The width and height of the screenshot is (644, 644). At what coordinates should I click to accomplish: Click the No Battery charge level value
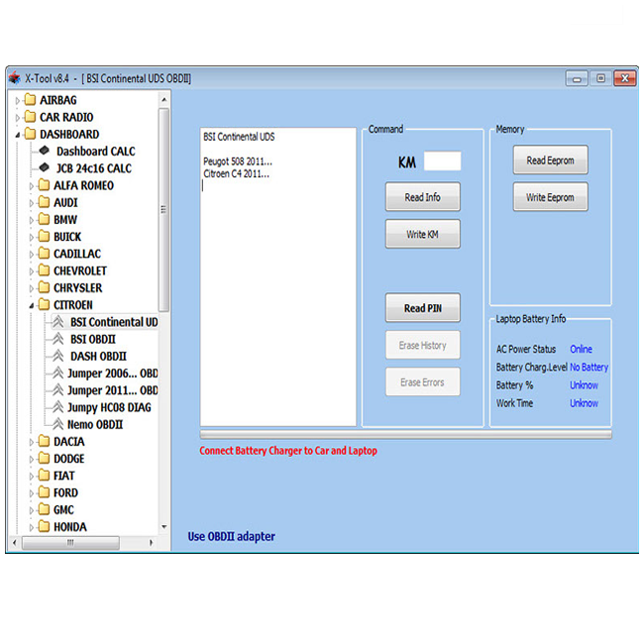tap(589, 368)
